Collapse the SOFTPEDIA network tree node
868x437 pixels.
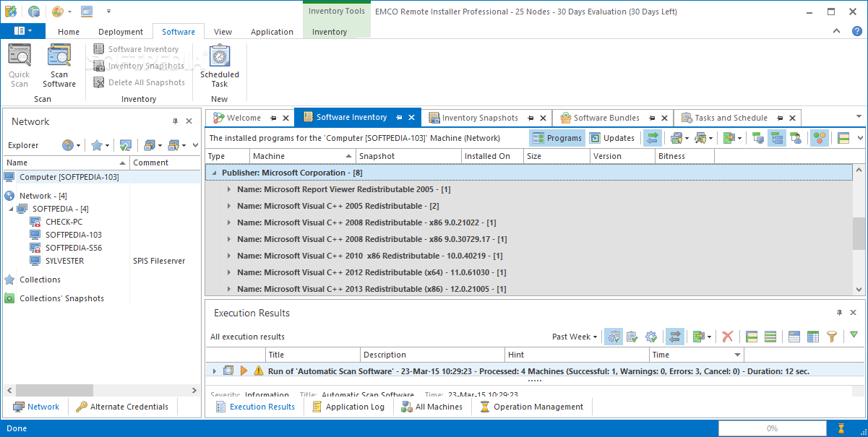[11, 209]
